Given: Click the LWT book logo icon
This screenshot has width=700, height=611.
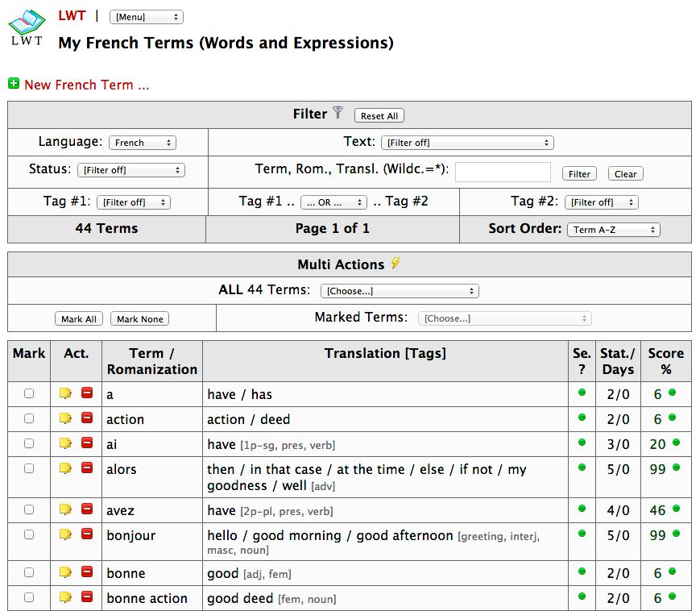Looking at the screenshot, I should pyautogui.click(x=27, y=27).
